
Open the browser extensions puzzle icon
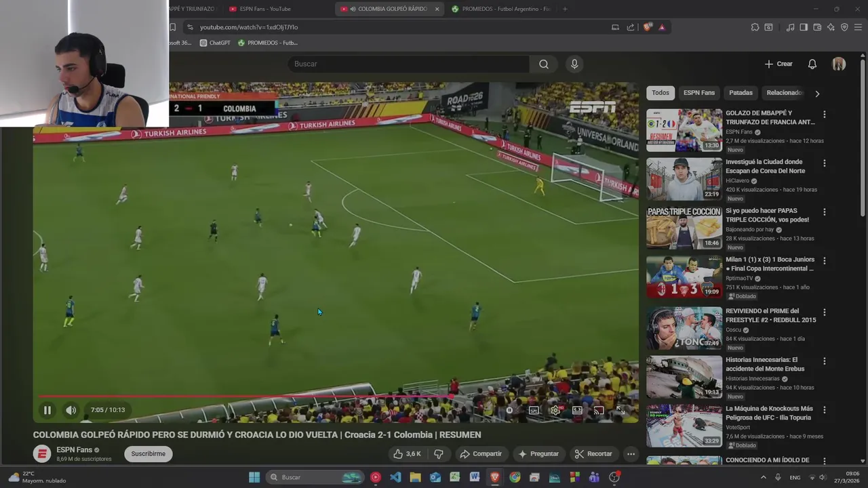coord(755,27)
